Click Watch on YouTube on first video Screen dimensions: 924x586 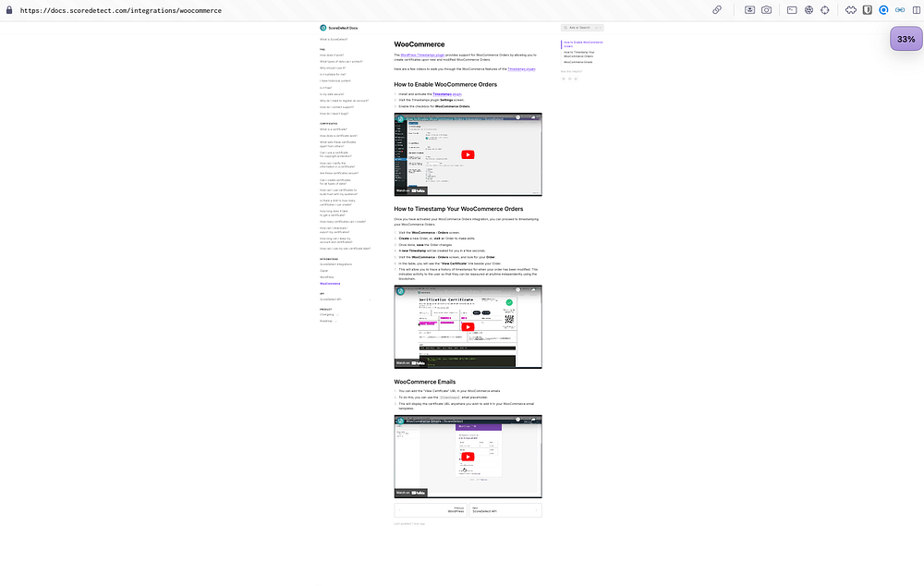tap(411, 190)
